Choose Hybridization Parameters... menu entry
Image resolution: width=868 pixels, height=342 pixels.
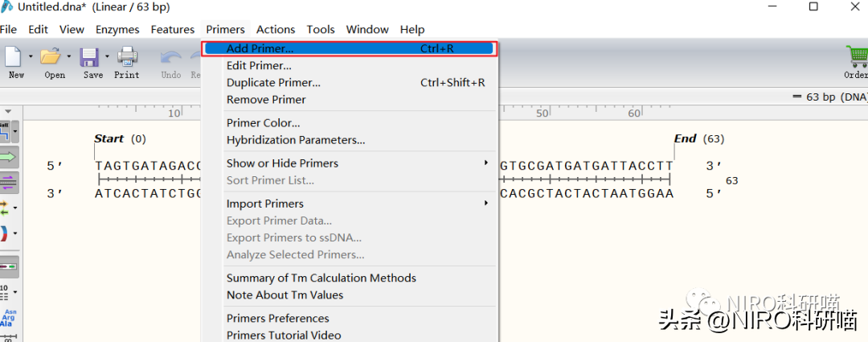295,140
